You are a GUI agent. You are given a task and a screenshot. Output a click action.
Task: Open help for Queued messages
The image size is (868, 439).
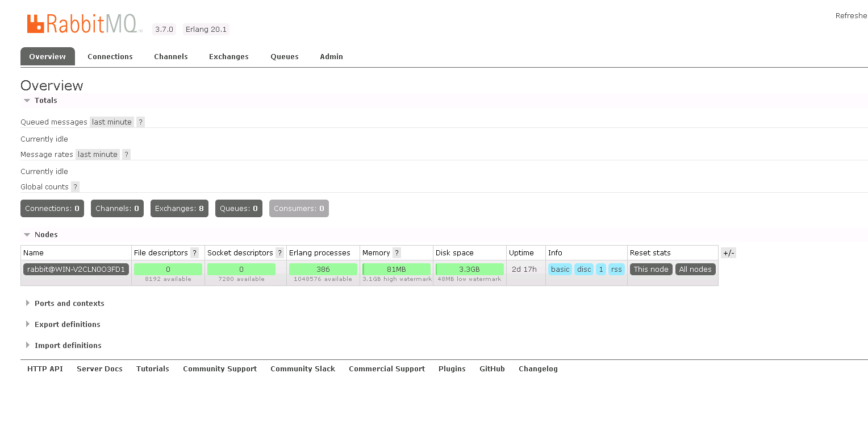pyautogui.click(x=140, y=122)
